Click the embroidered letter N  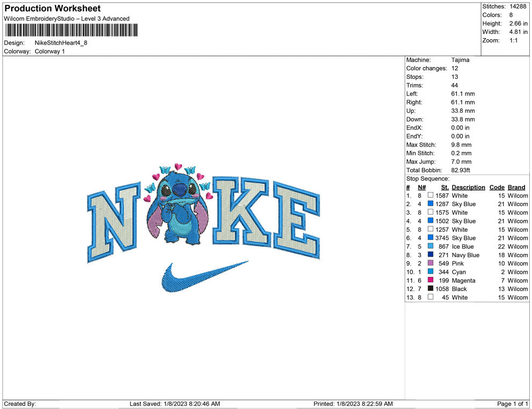(114, 222)
